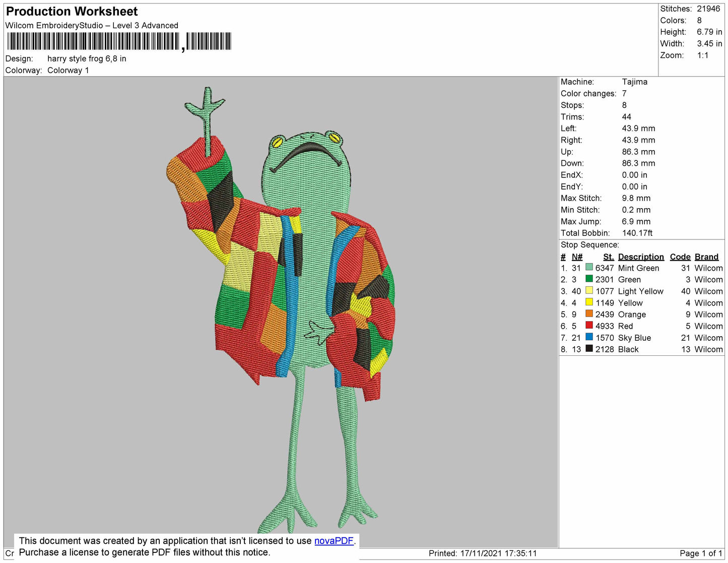The image size is (728, 563).
Task: Click the Min Stitch value '0.2 mm'
Action: [x=636, y=210]
